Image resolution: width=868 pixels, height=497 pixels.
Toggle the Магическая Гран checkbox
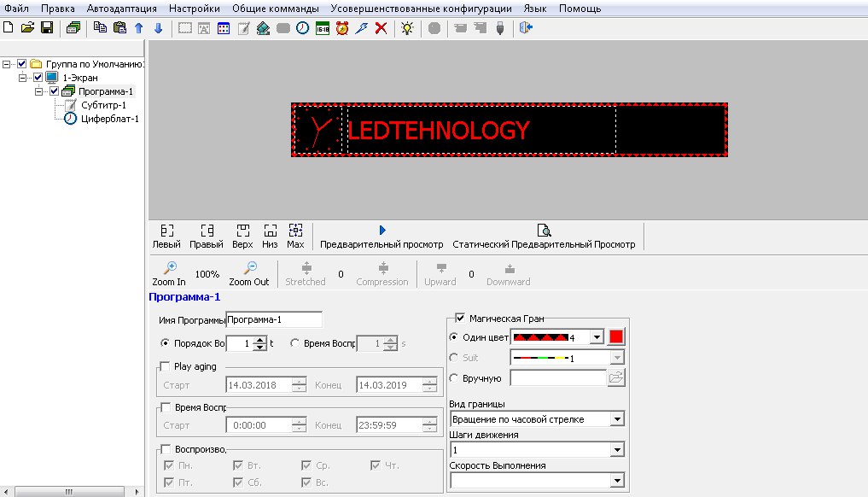[x=459, y=318]
